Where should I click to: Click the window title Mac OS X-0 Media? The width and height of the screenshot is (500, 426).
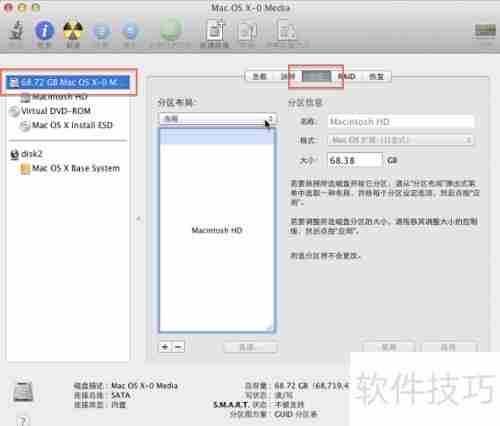(251, 7)
